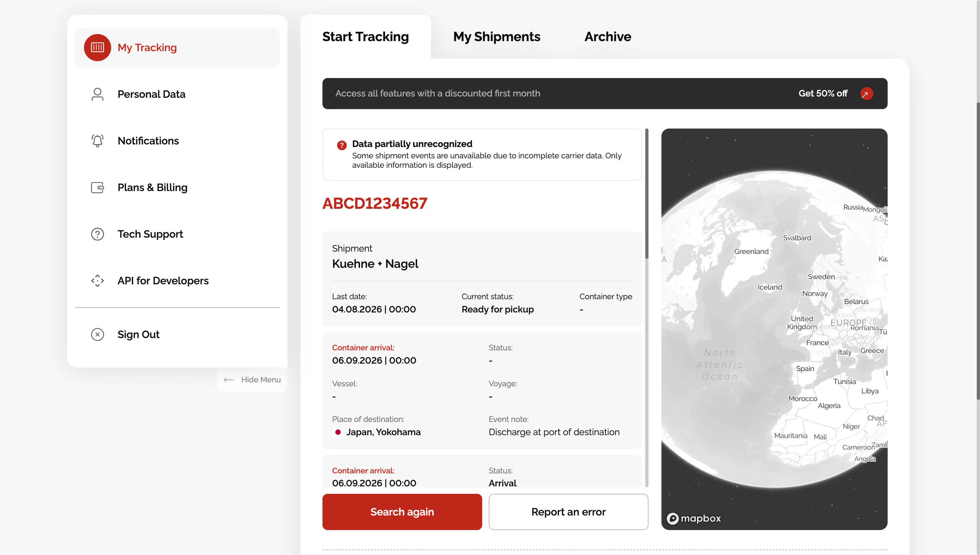Click the Hide Menu left arrow icon
Image resolution: width=980 pixels, height=555 pixels.
[x=228, y=379]
